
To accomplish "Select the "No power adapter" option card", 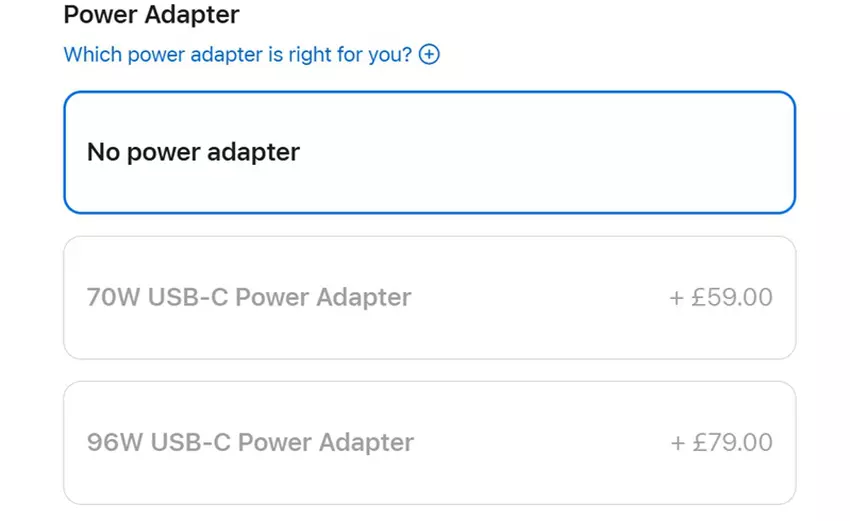I will pos(429,152).
